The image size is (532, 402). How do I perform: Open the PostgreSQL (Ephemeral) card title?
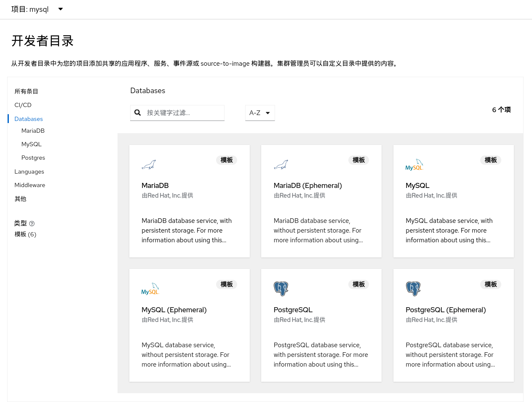pos(446,310)
